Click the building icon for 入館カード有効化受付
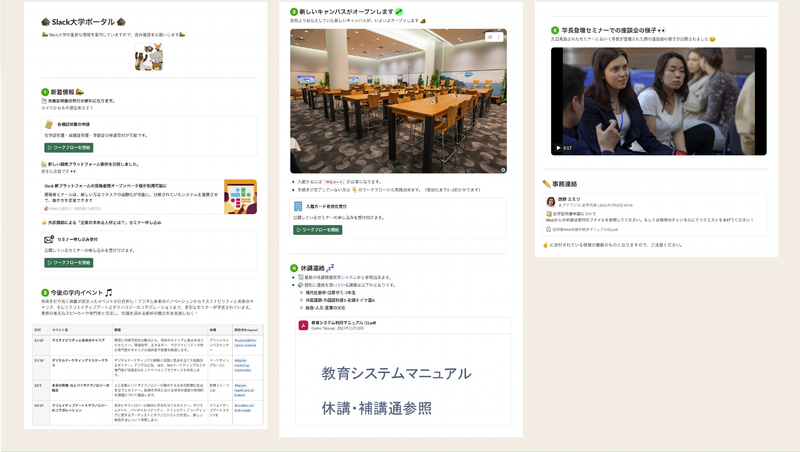 (x=298, y=207)
